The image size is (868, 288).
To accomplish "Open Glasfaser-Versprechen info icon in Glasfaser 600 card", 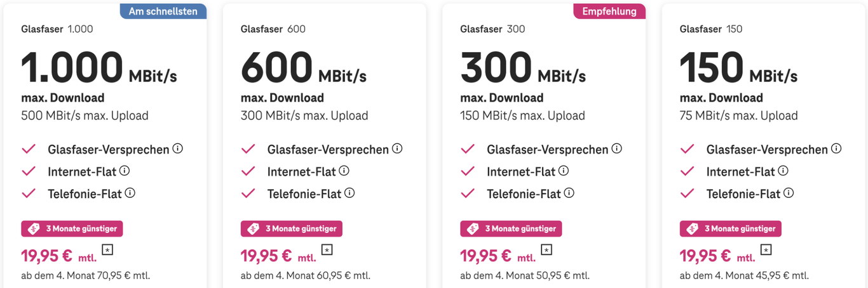I will click(x=397, y=148).
